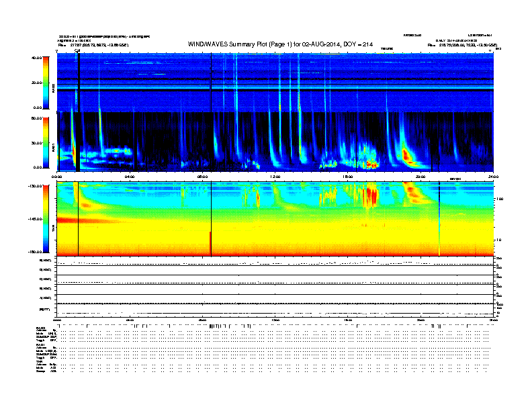Click the Cal marker above the RAD2 panel
532x411 pixels.
[77, 50]
